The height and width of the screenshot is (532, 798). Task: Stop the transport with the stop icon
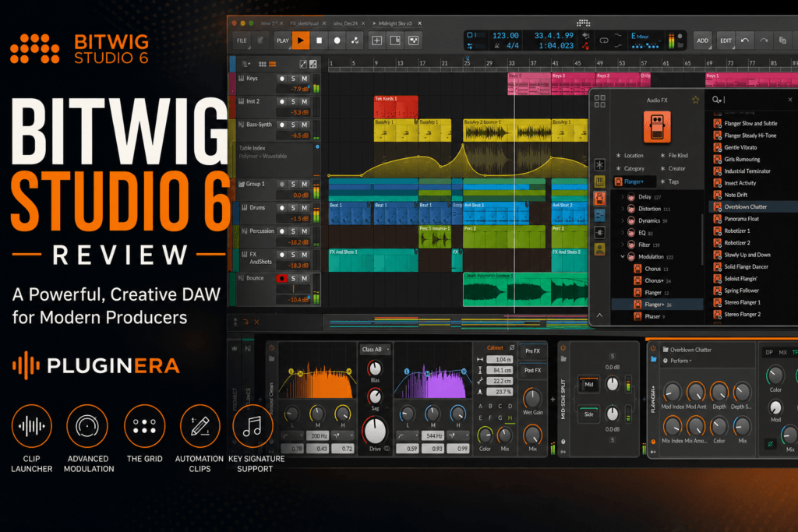319,41
